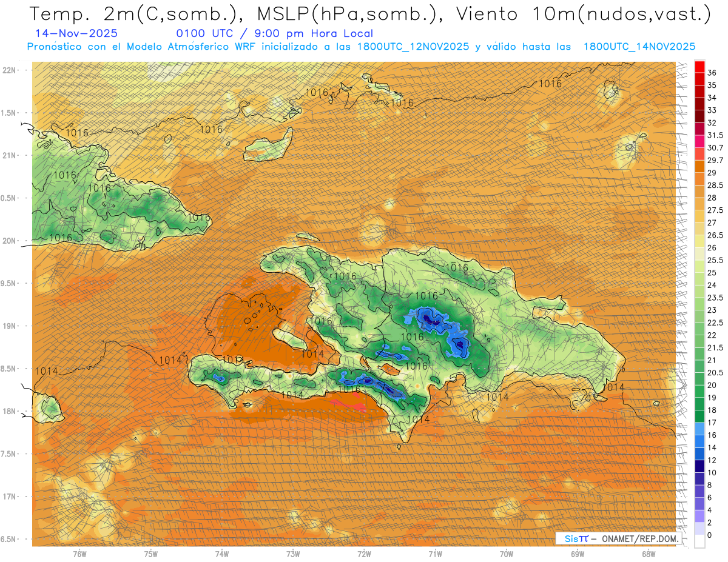This screenshot has height=562, width=728.
Task: Click the longitude label '68W'
Action: (649, 554)
